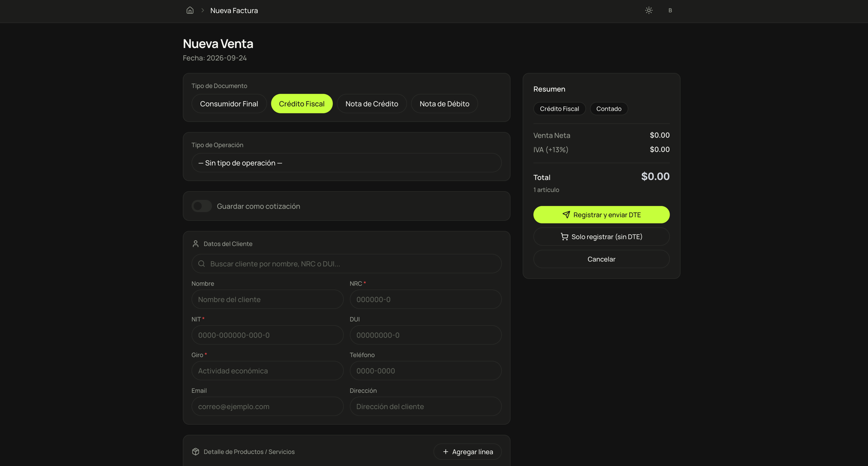Focus the NRC input field
The width and height of the screenshot is (868, 466).
(x=425, y=299)
